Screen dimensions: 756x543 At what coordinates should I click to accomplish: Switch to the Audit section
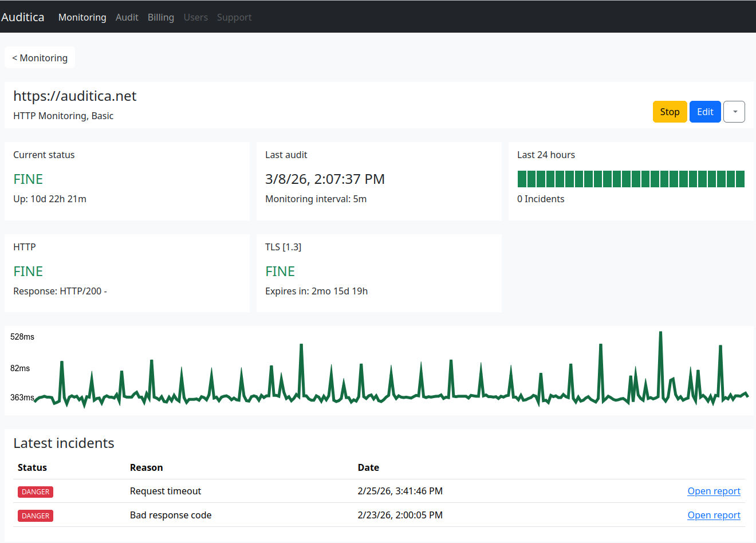(127, 17)
